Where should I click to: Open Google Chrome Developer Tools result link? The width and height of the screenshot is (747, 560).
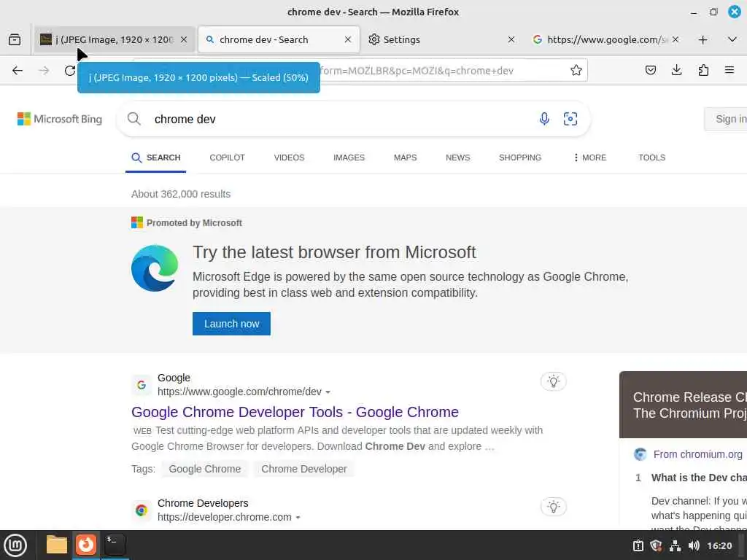(295, 412)
